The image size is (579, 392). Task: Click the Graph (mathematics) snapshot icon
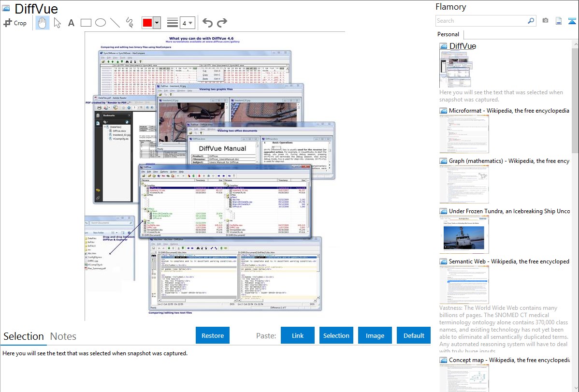pos(443,161)
